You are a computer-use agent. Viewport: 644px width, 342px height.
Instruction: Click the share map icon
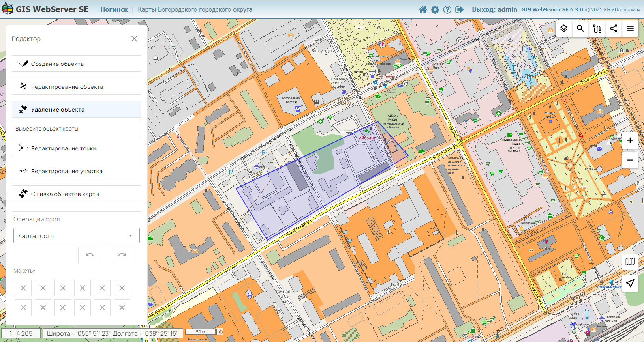pos(613,28)
